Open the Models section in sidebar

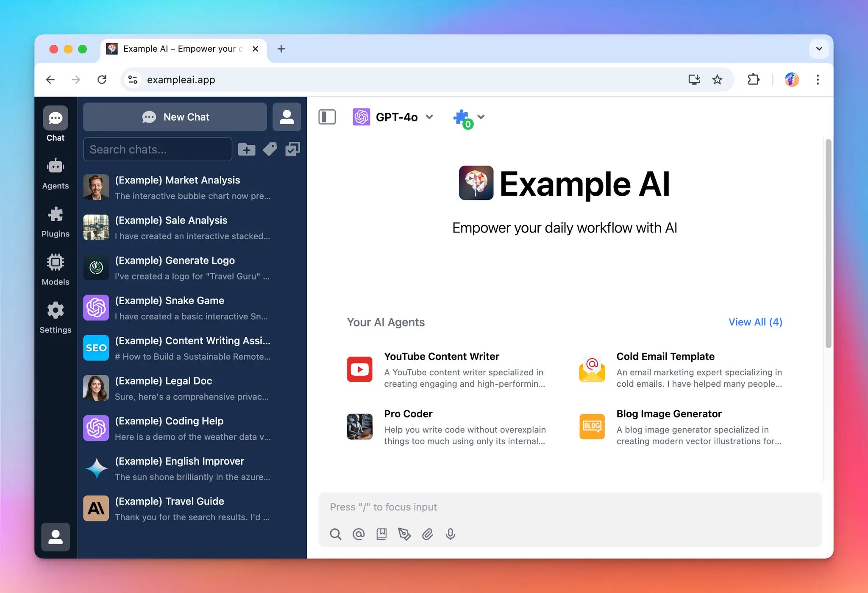56,269
